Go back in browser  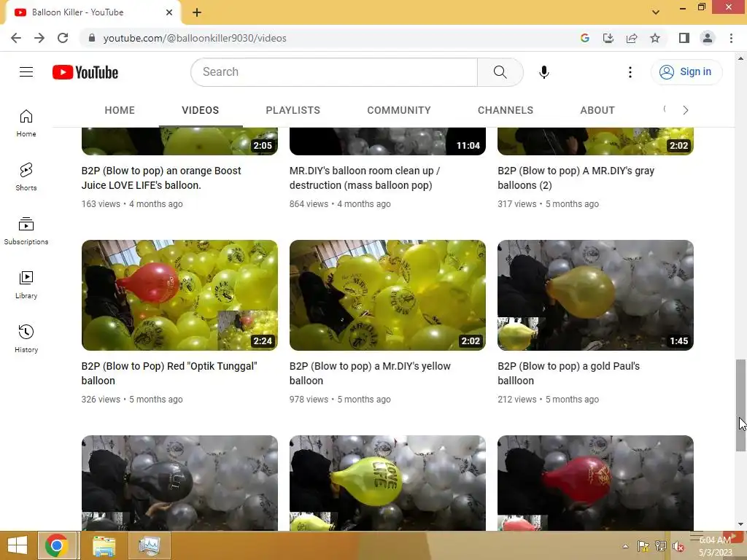(x=16, y=38)
